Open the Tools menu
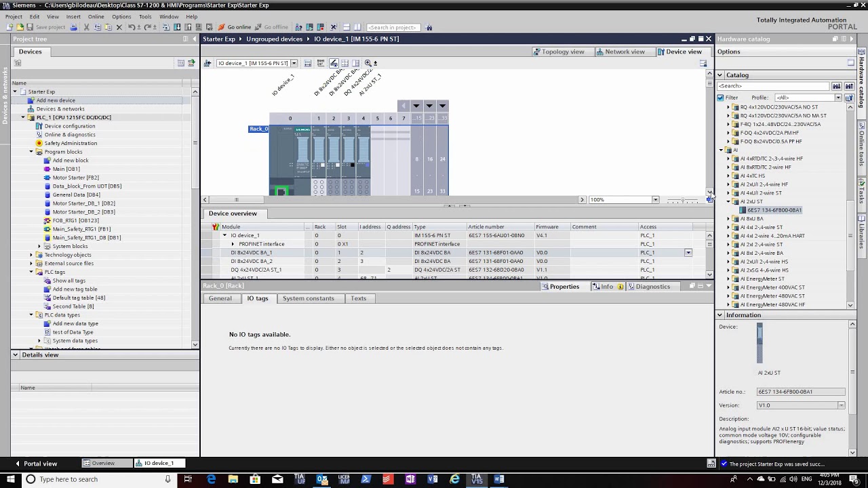Viewport: 868px width, 488px height. tap(145, 16)
